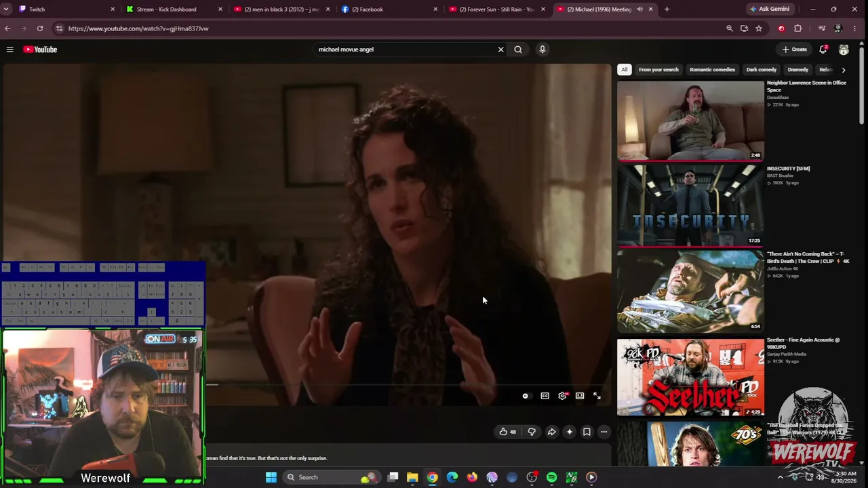Open the video player settings gear
This screenshot has width=868, height=488.
[x=562, y=396]
